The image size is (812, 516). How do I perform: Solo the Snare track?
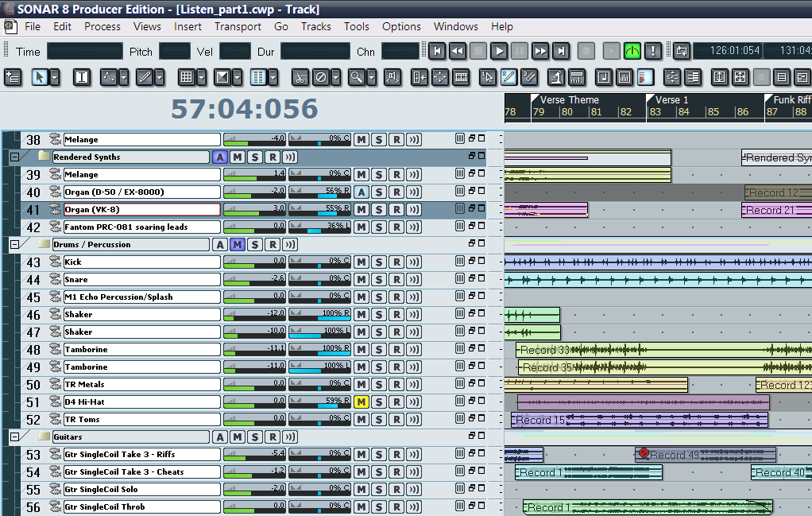[378, 280]
